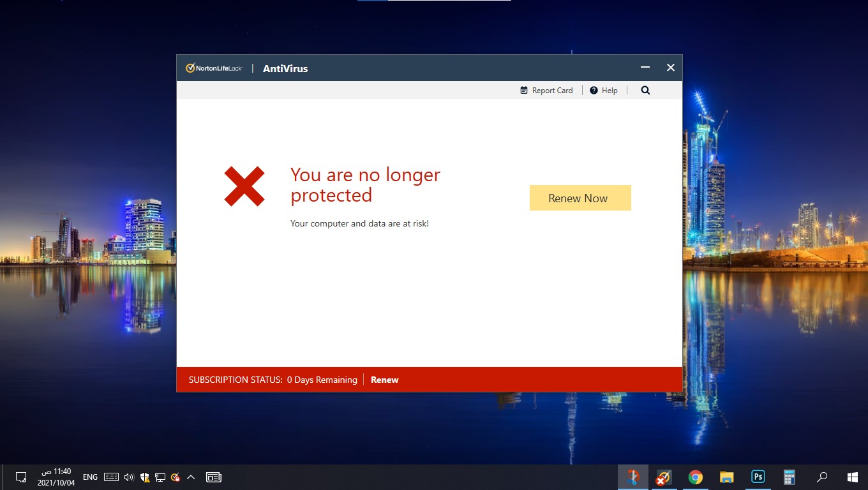
Task: Open Snipping Tool from the taskbar
Action: click(633, 477)
